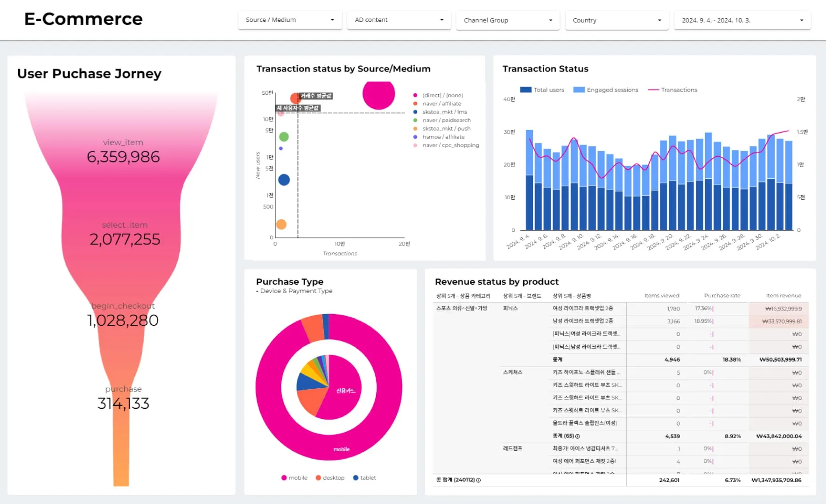Image resolution: width=826 pixels, height=504 pixels.
Task: Toggle Total users series in legend
Action: [542, 90]
